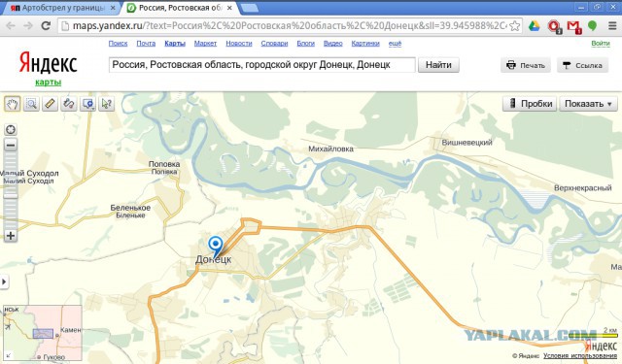Image resolution: width=622 pixels, height=364 pixels.
Task: Toggle the Пробки traffic layer
Action: (x=530, y=104)
